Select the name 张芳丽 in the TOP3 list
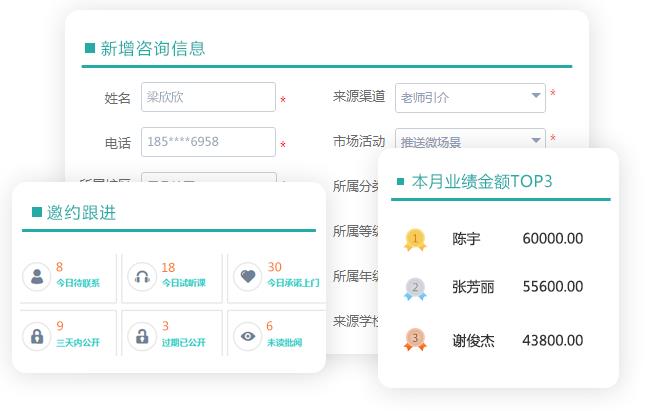 pyautogui.click(x=473, y=287)
